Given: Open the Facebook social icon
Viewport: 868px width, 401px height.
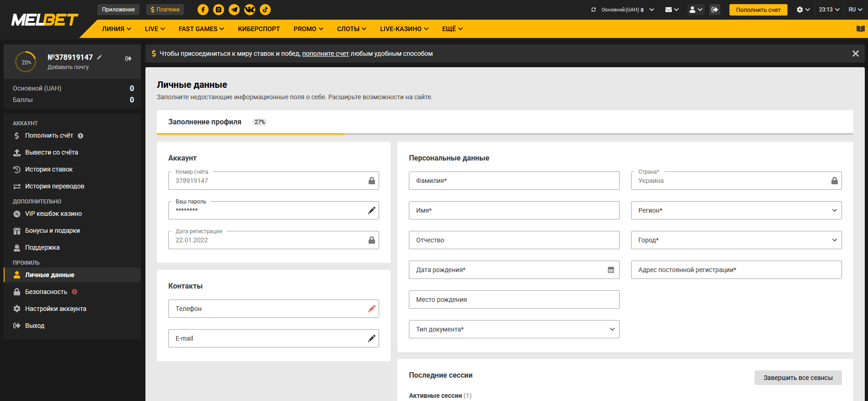Looking at the screenshot, I should pyautogui.click(x=203, y=10).
